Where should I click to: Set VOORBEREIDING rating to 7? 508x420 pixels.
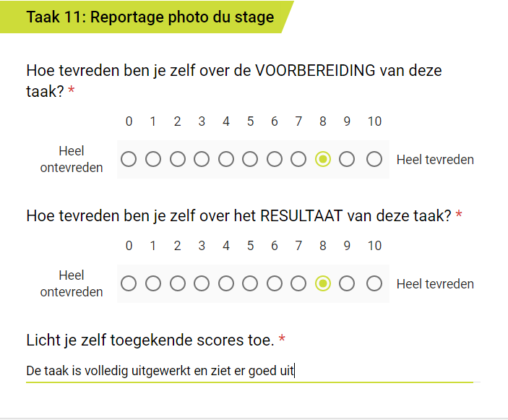point(298,159)
